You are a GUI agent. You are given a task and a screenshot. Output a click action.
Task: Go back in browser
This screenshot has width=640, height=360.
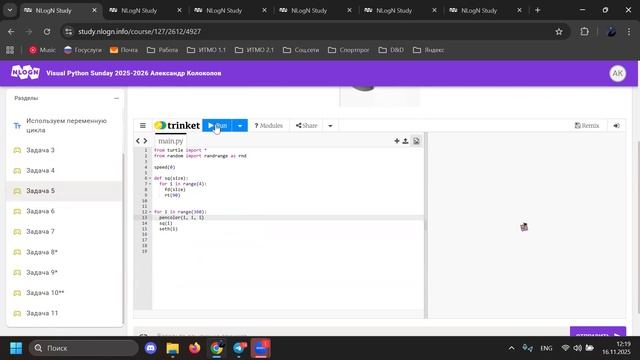(x=11, y=32)
